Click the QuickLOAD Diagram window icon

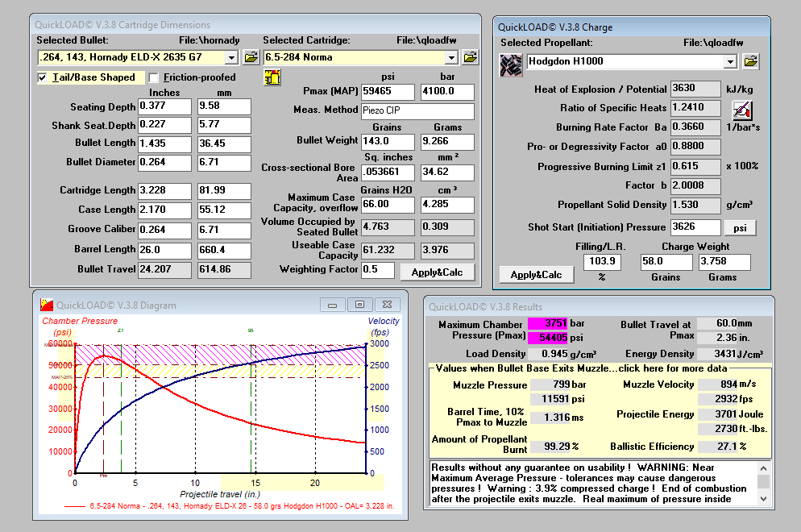(47, 305)
